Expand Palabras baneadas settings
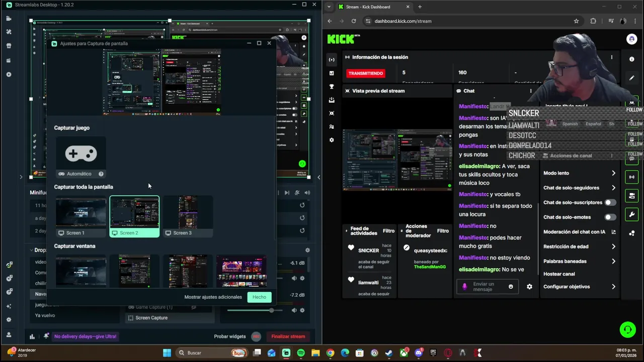Screen dimensions: 644x362 613,261
